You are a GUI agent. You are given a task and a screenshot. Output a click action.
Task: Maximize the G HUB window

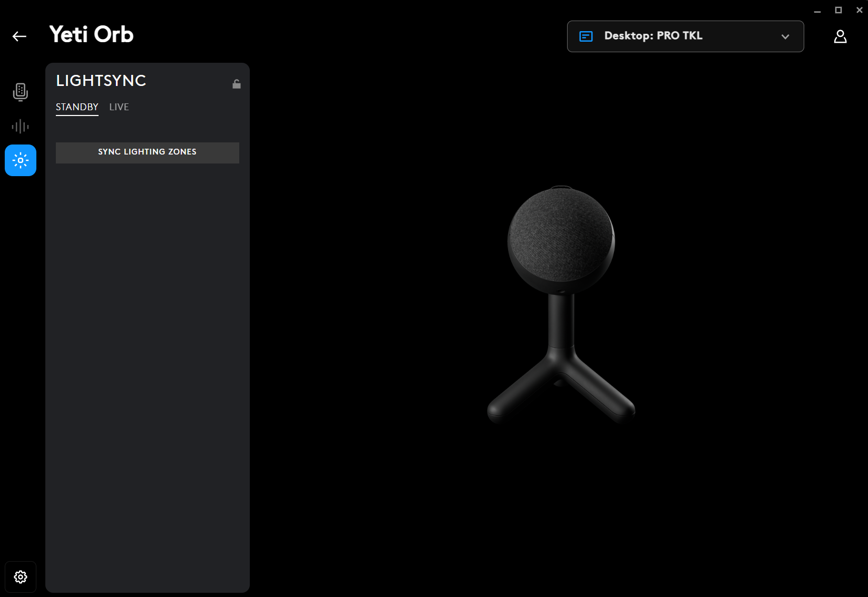click(838, 10)
